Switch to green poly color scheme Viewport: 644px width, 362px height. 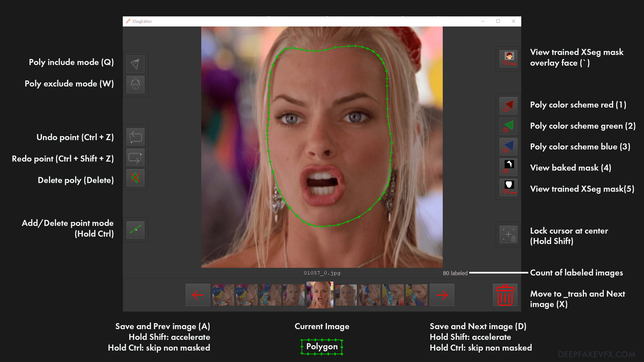tap(508, 126)
